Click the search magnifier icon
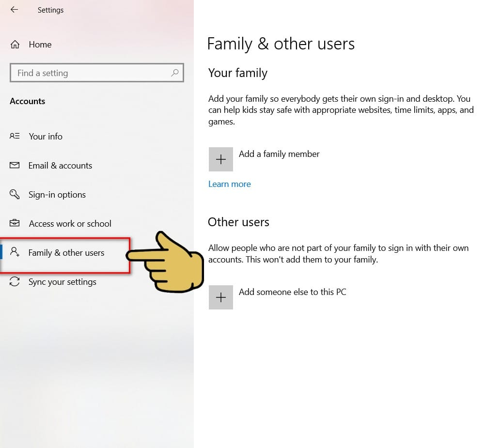This screenshot has width=501, height=448. coord(175,73)
